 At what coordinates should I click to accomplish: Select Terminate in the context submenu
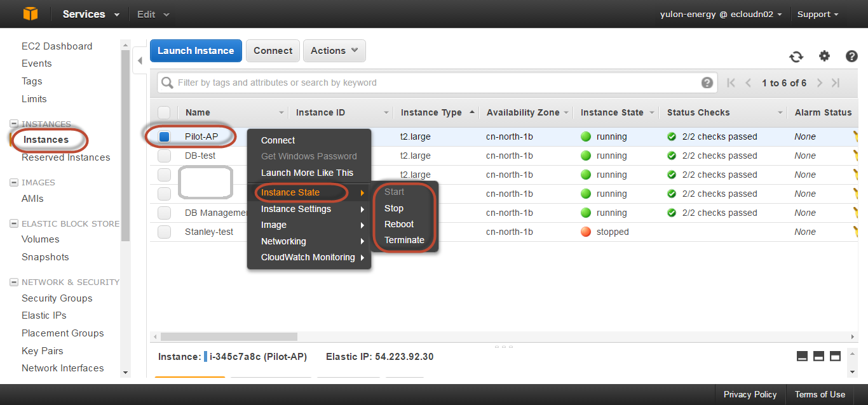click(404, 240)
